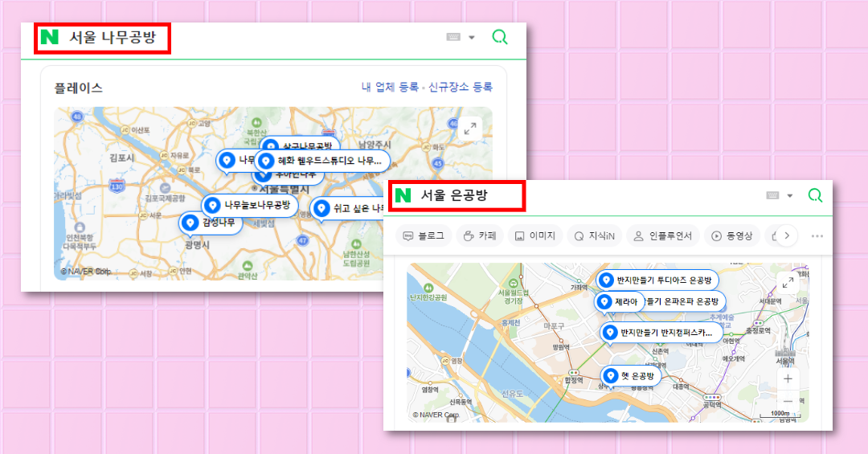Expand keyboard dropdown arrow in 서울 나무공방 window
This screenshot has height=454, width=868.
point(472,38)
